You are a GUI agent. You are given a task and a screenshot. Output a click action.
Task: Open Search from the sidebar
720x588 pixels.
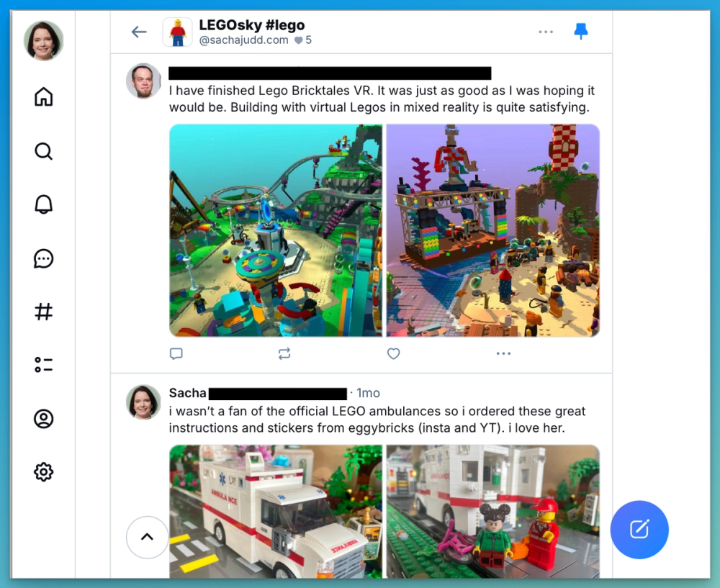pyautogui.click(x=44, y=151)
